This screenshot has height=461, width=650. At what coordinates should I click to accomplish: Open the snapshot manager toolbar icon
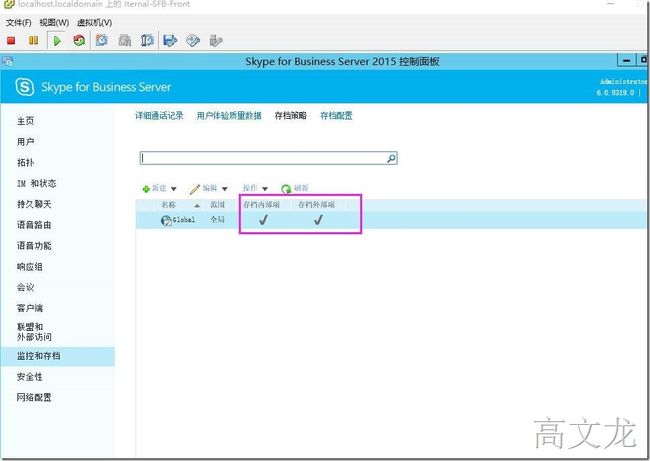147,41
